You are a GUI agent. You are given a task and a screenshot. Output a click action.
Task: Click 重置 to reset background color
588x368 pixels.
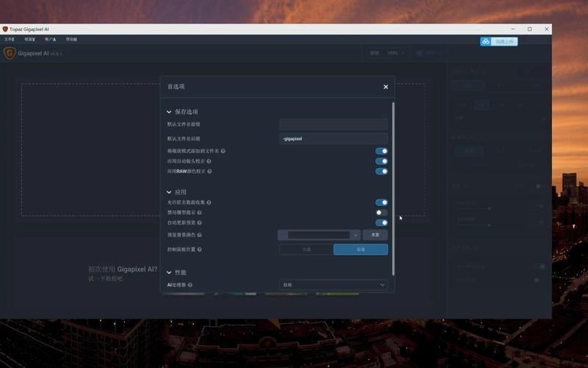(x=375, y=235)
